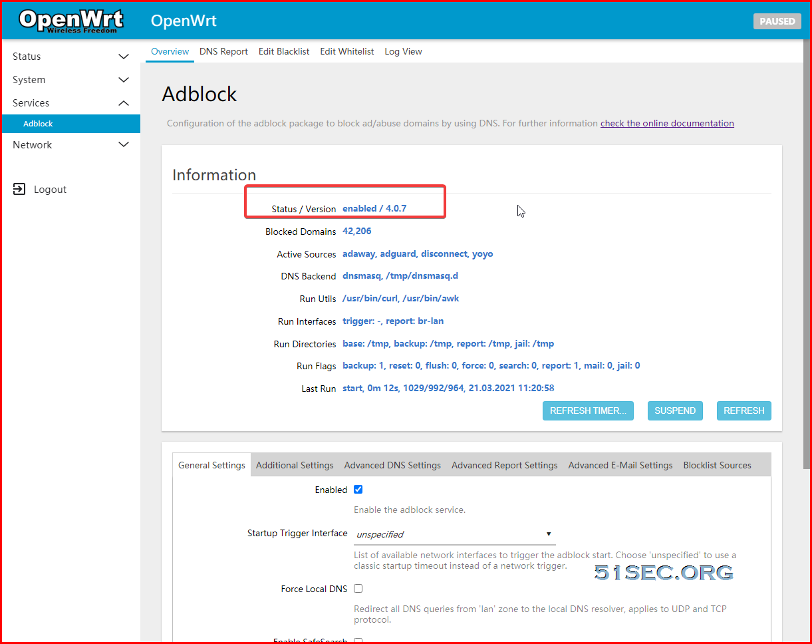Open the Log View tab
Screen dimensions: 812x644
point(403,52)
